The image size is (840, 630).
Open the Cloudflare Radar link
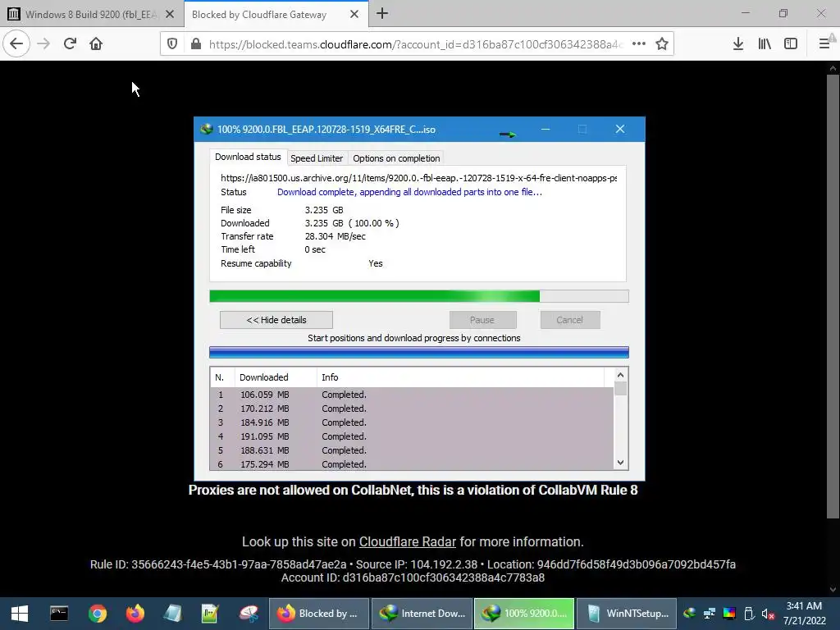point(407,541)
